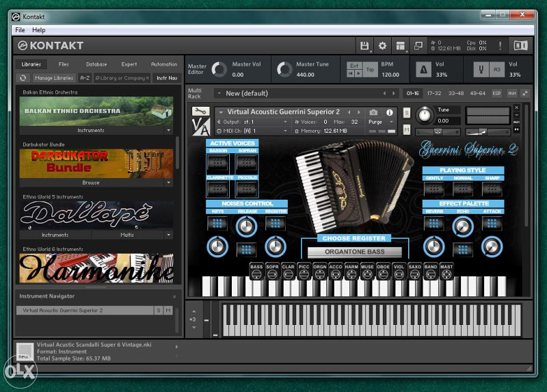Enable NORMAL playing style
547x392 pixels.
463,189
